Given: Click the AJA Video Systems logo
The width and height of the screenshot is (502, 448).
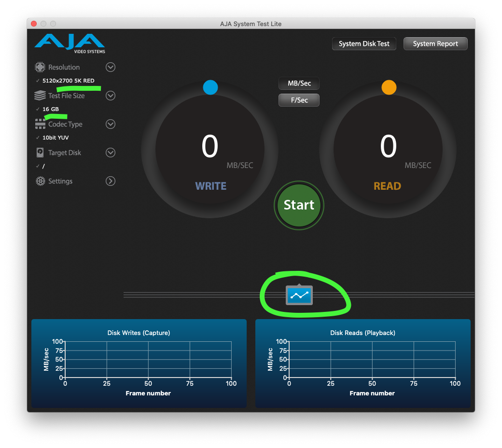Looking at the screenshot, I should (x=70, y=43).
